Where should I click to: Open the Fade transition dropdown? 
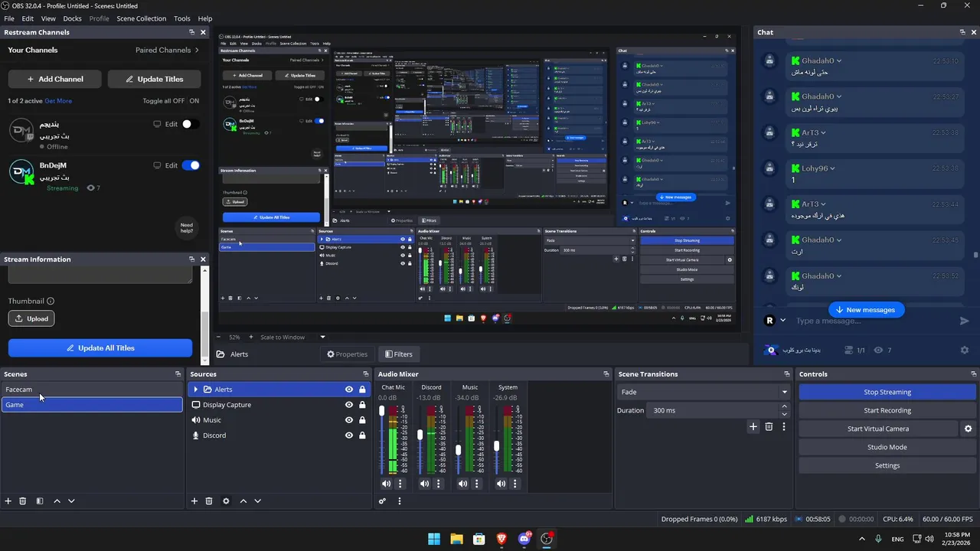(784, 392)
